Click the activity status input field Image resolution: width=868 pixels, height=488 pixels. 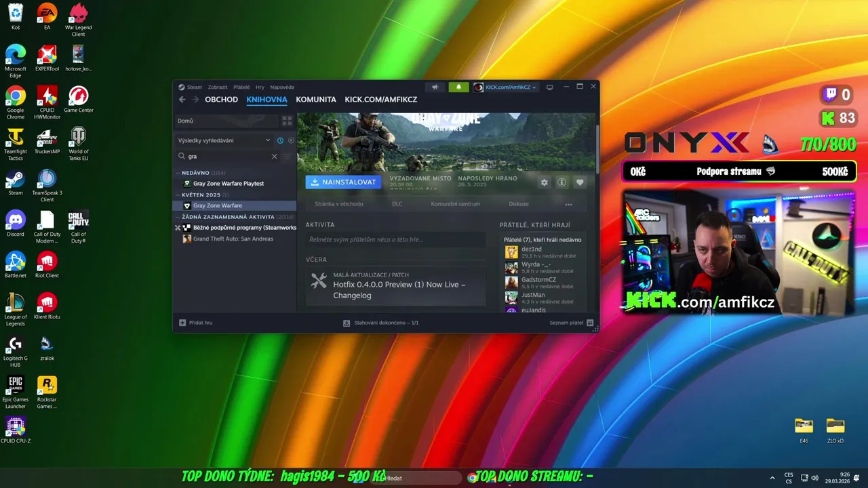395,239
